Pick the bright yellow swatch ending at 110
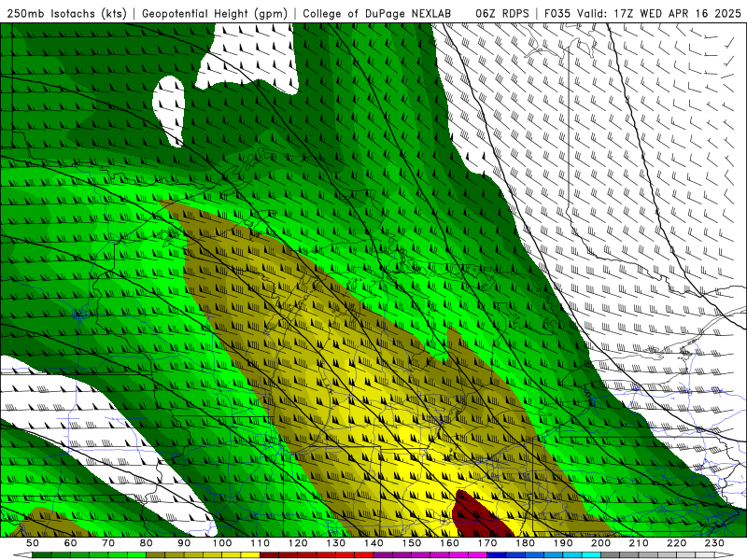The width and height of the screenshot is (747, 560). point(250,555)
